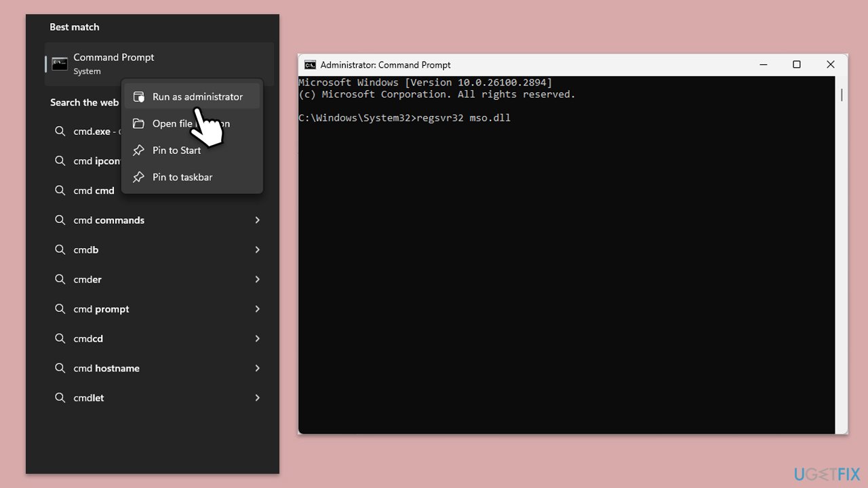This screenshot has width=868, height=488.
Task: Select Run as administrator from context menu
Action: [x=192, y=97]
